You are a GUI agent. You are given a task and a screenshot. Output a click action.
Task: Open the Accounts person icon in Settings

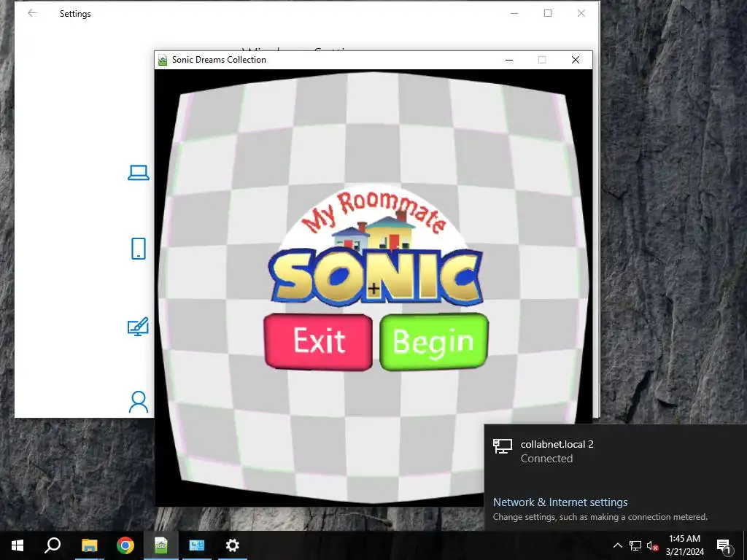pos(139,402)
